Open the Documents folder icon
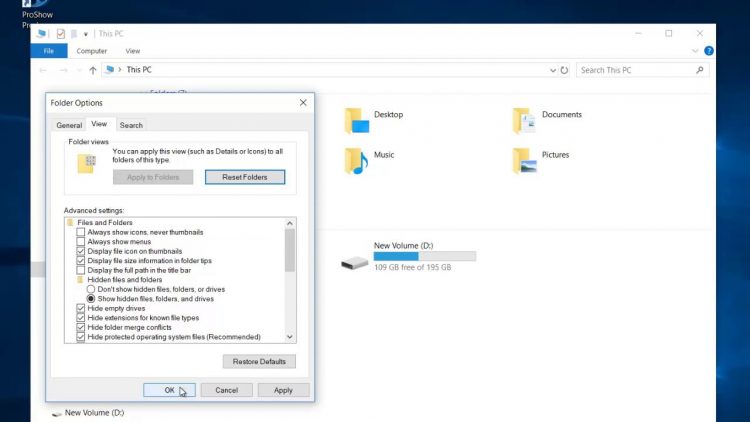Image resolution: width=750 pixels, height=422 pixels. 524,121
